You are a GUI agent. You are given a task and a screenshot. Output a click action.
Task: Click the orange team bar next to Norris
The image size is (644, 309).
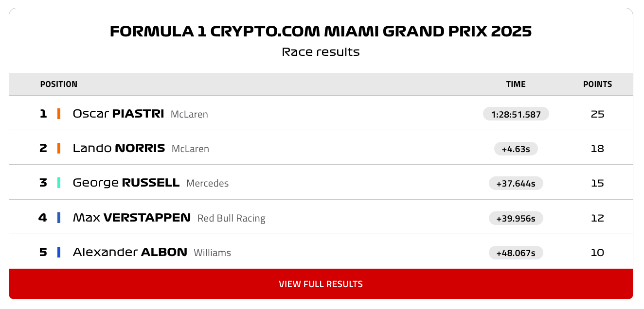click(59, 148)
